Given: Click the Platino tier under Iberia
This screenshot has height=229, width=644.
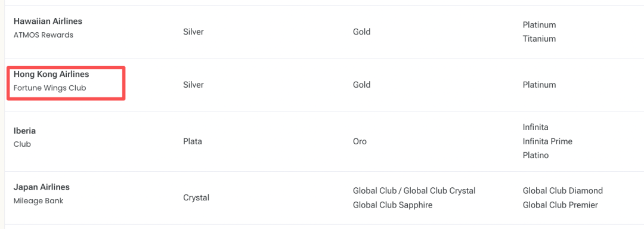Looking at the screenshot, I should [536, 156].
